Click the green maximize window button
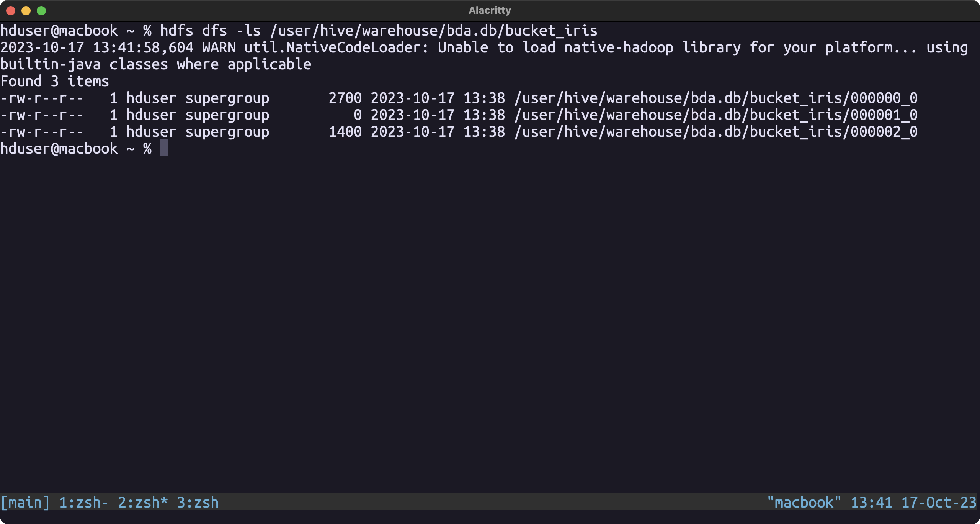The image size is (980, 524). click(41, 11)
